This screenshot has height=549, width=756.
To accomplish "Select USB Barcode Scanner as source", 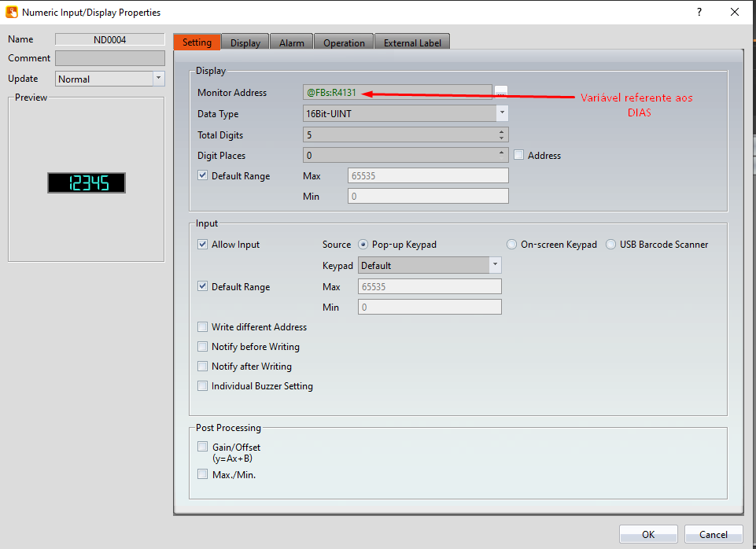I will [611, 245].
